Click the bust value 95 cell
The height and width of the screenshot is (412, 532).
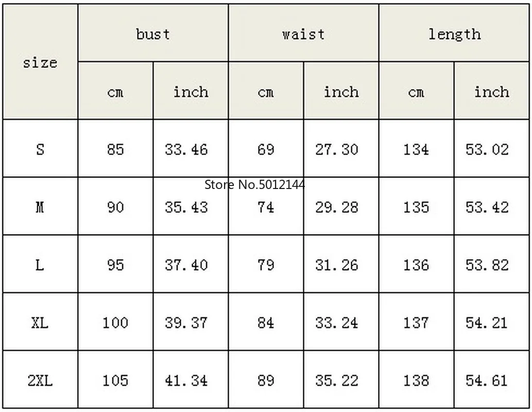point(115,265)
